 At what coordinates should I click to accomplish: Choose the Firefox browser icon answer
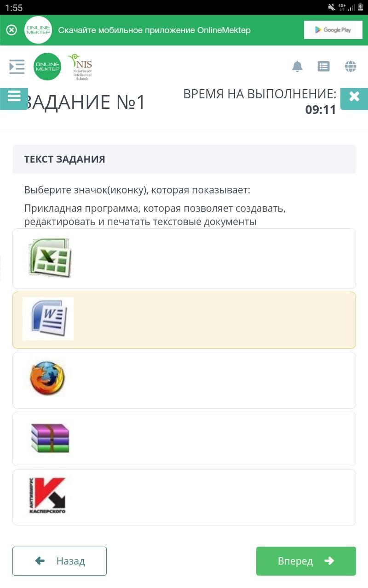click(47, 379)
